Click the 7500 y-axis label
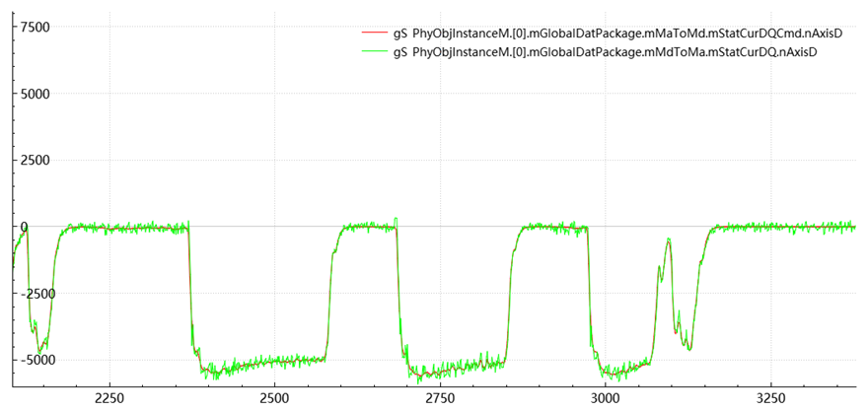The image size is (868, 411). (35, 28)
